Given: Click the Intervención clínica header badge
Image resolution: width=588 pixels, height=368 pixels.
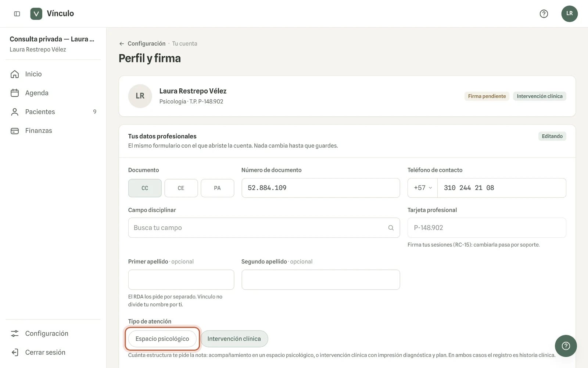Looking at the screenshot, I should pos(539,96).
